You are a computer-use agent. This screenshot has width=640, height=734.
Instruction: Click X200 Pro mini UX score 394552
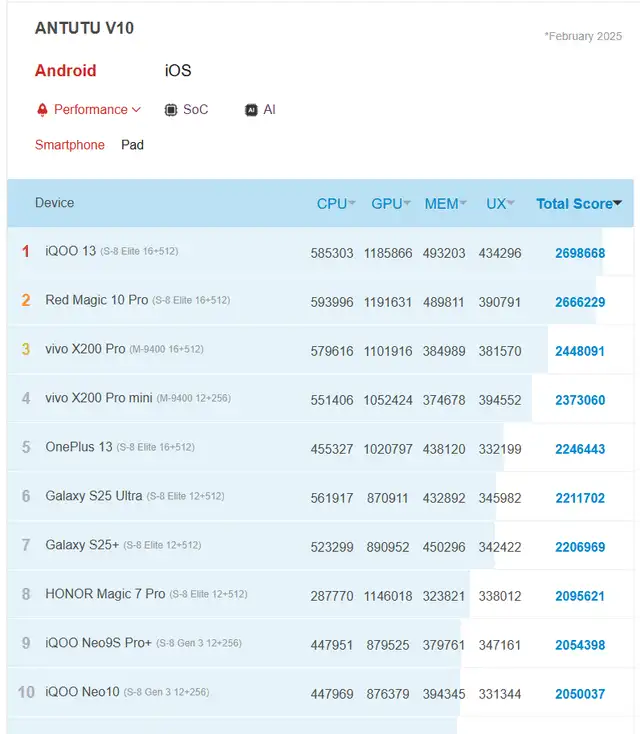(x=500, y=400)
